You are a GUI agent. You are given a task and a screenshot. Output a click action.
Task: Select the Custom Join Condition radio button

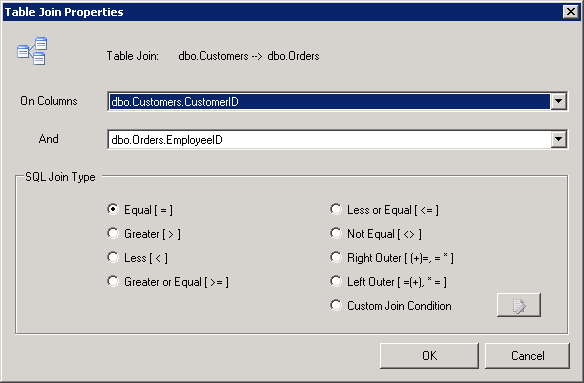[336, 306]
